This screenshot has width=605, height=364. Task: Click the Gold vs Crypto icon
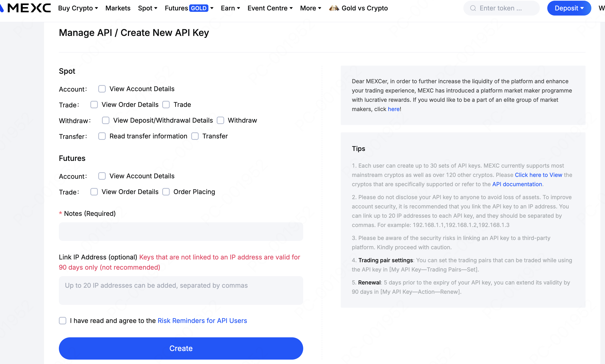pos(334,8)
